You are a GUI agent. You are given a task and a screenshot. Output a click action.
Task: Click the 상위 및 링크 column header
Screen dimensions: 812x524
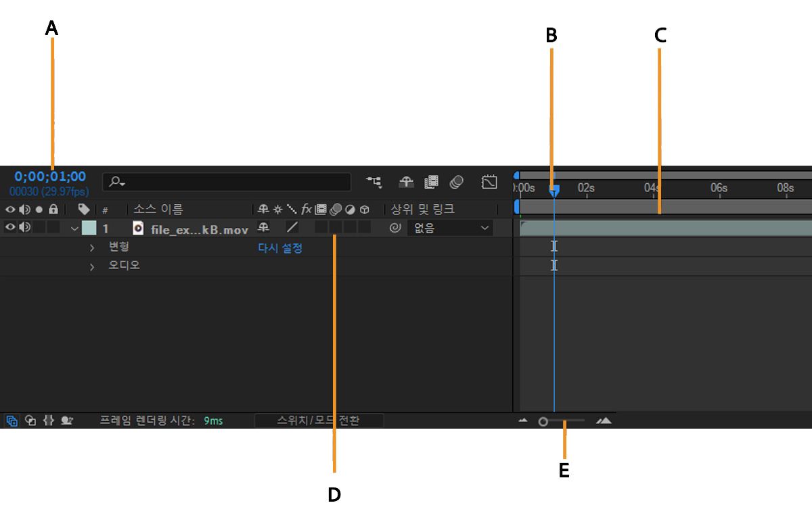click(x=423, y=210)
